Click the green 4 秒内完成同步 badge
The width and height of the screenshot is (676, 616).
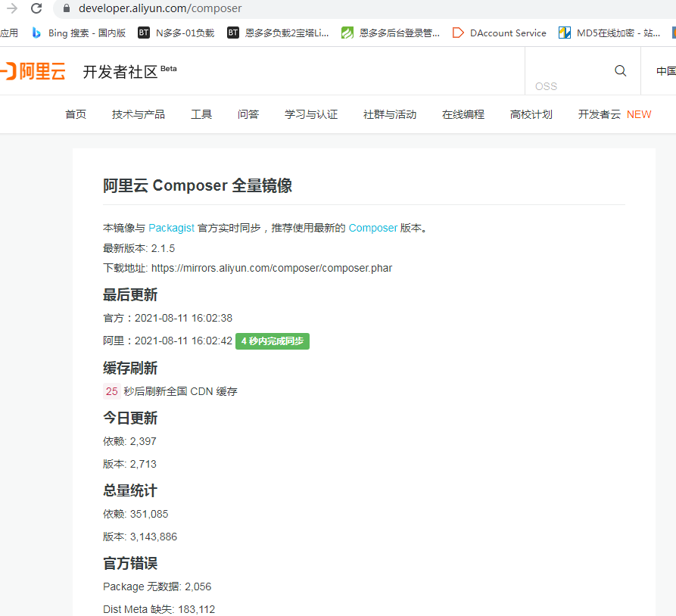coord(273,341)
